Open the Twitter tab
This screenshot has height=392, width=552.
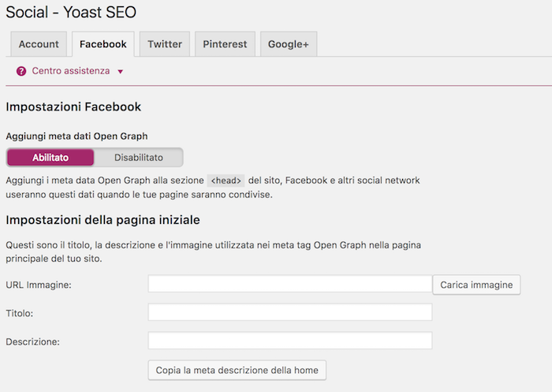pyautogui.click(x=165, y=44)
